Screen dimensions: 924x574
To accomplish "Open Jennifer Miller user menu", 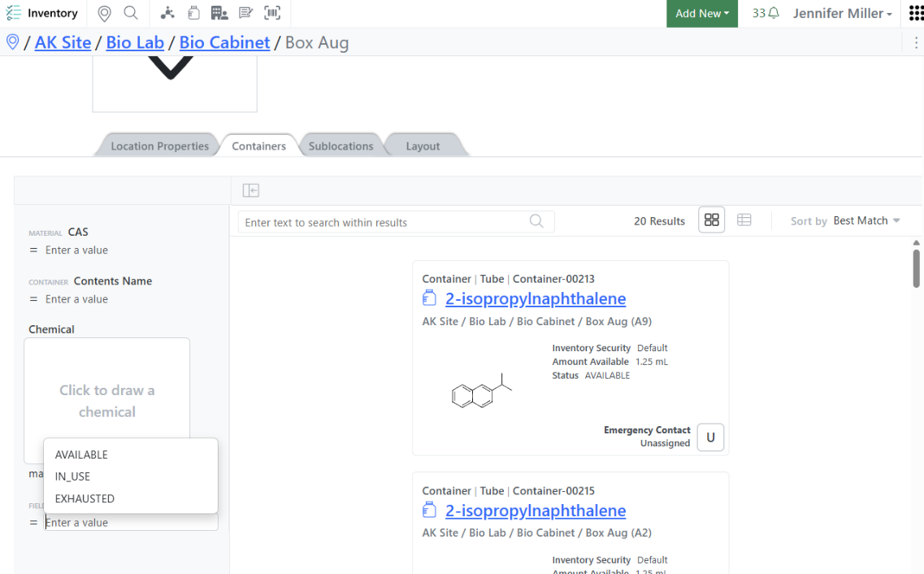I will pyautogui.click(x=843, y=14).
